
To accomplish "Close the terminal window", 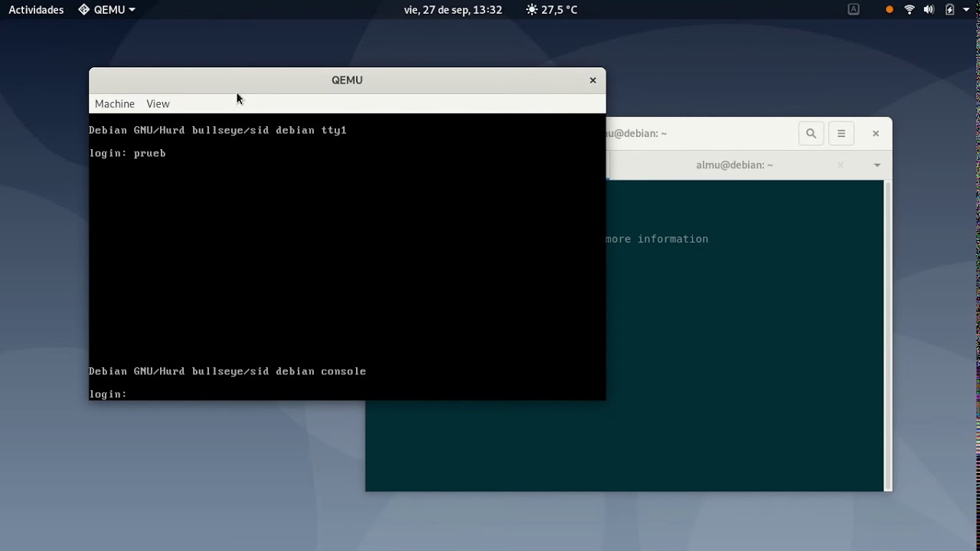I will [x=876, y=133].
